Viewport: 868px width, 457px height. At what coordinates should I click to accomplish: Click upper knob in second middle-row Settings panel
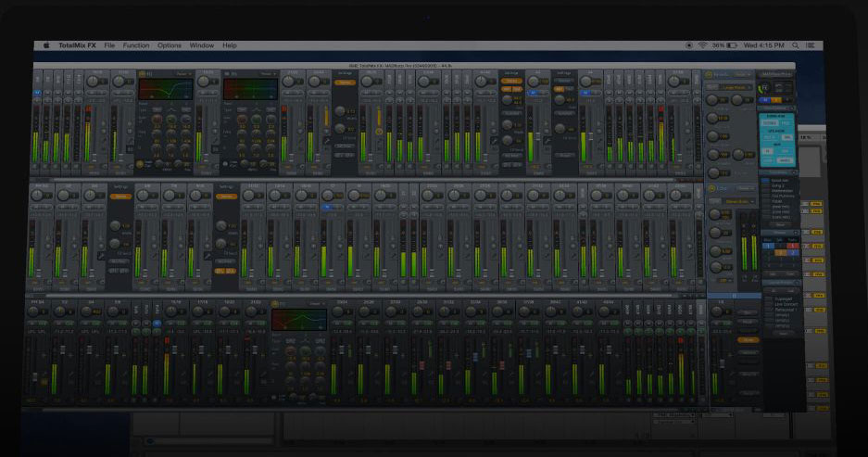click(220, 225)
